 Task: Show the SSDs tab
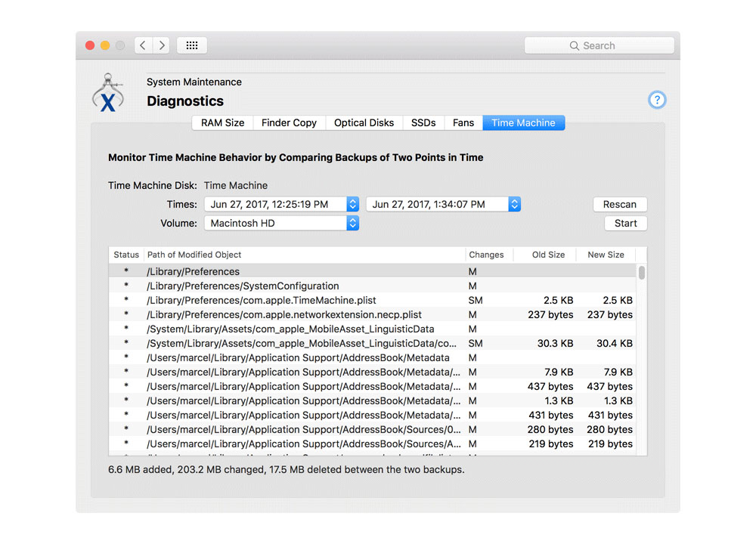[x=423, y=122]
